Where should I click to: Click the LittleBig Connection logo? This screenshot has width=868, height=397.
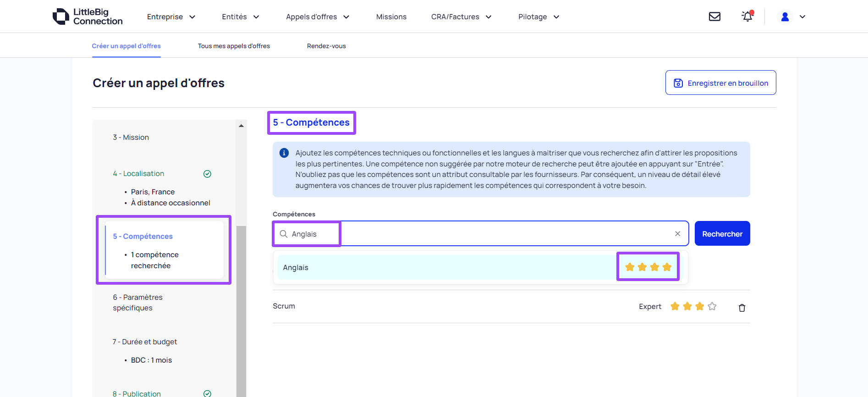[88, 17]
